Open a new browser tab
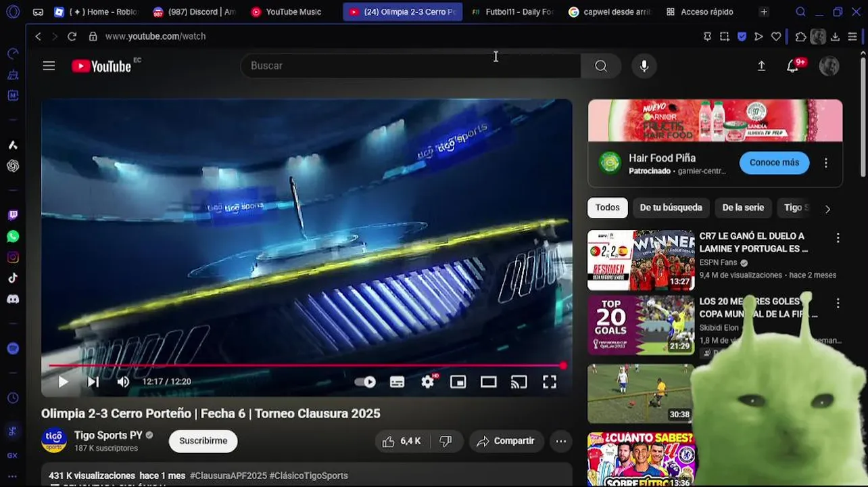This screenshot has height=487, width=868. point(764,11)
